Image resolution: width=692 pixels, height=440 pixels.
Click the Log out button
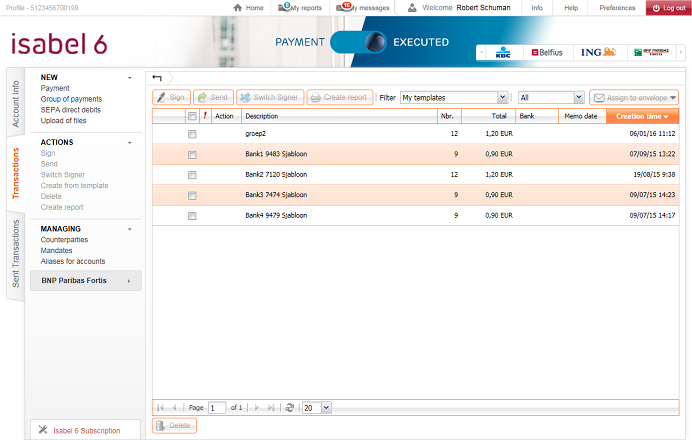669,8
